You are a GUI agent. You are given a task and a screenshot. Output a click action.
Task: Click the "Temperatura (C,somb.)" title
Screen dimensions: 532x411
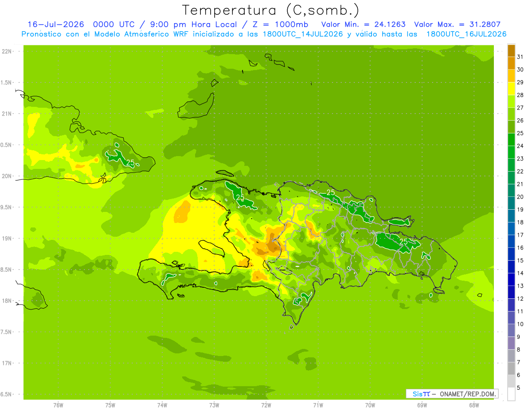click(x=271, y=10)
